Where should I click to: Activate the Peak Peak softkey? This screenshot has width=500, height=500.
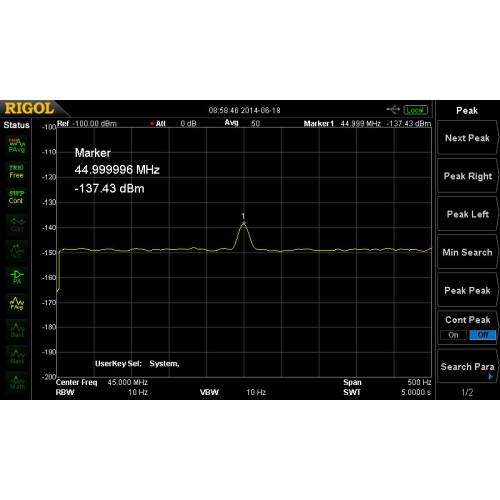click(467, 290)
